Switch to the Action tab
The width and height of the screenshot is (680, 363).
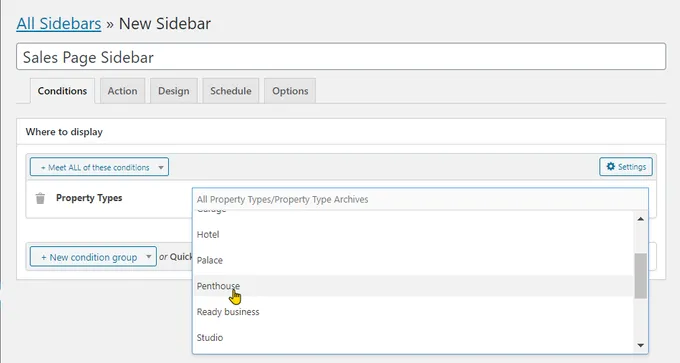122,91
